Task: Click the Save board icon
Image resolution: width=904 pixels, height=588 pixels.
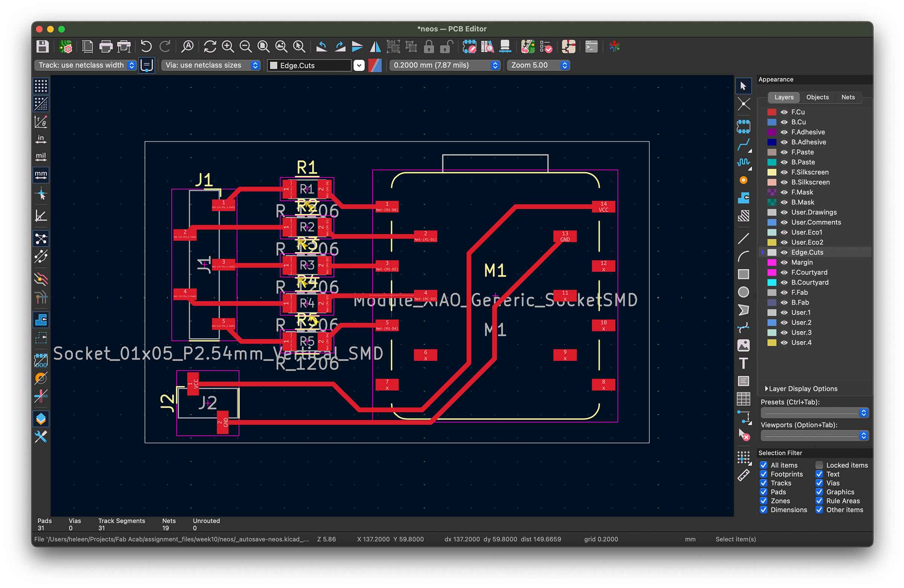Action: click(42, 47)
